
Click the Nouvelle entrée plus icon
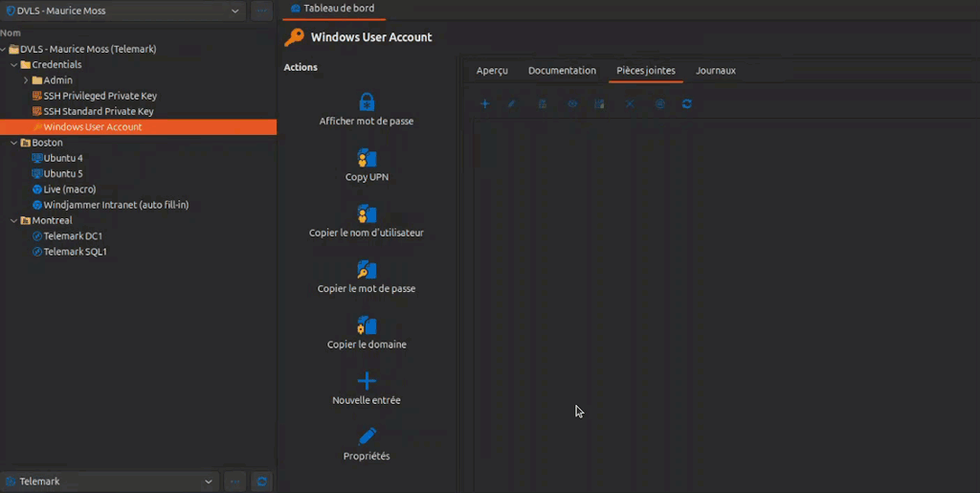tap(367, 381)
